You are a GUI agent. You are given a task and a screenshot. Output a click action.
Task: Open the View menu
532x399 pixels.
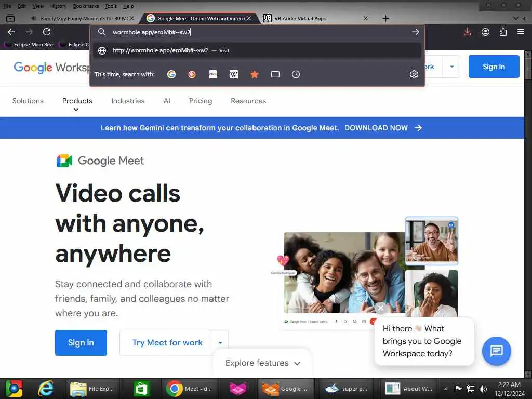[38, 6]
